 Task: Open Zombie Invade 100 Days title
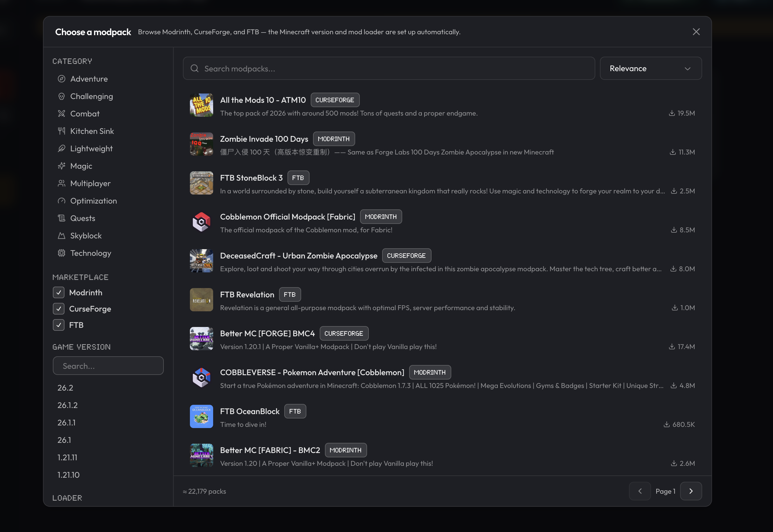[x=264, y=139]
